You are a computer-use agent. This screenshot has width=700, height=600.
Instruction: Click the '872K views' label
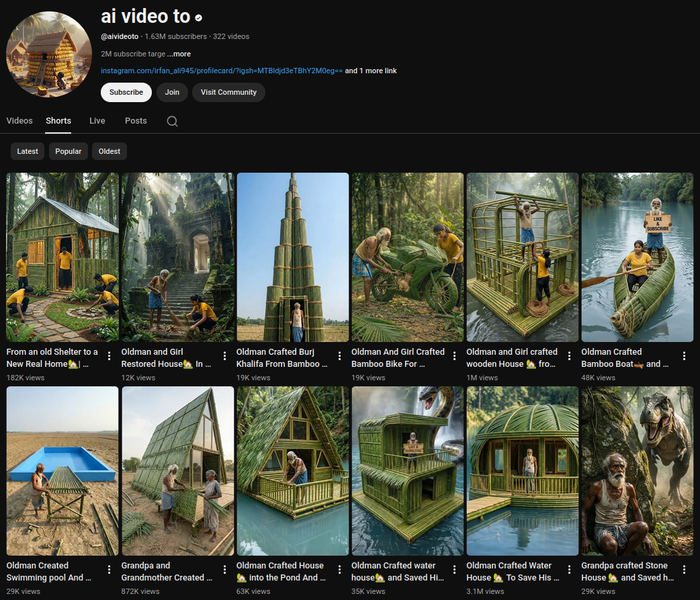(140, 591)
